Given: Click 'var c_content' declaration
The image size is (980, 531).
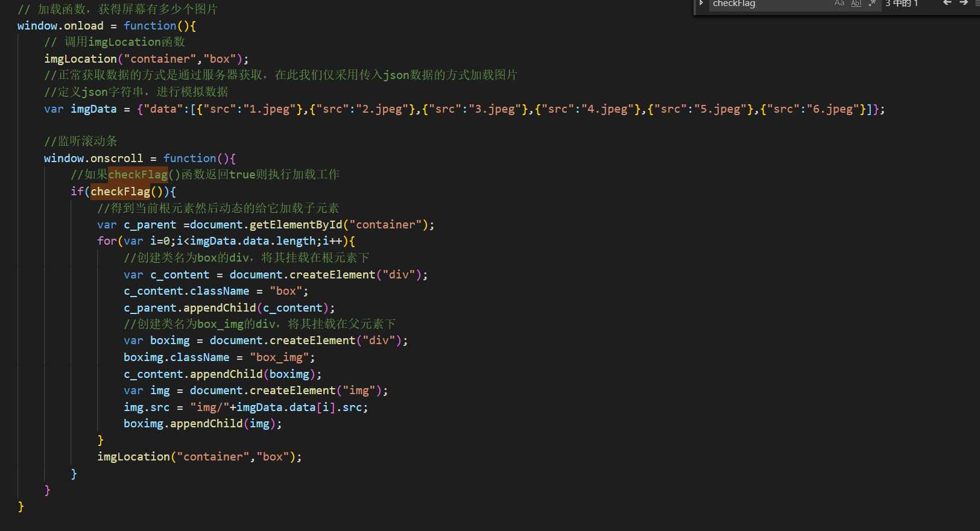Looking at the screenshot, I should (x=276, y=275).
